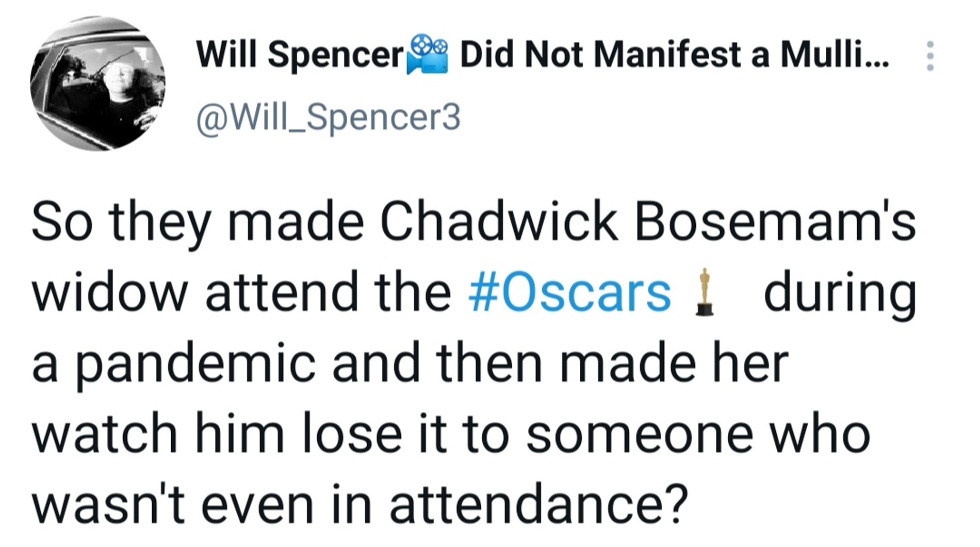
Task: Open Will Spencer's profile picture
Action: click(98, 84)
